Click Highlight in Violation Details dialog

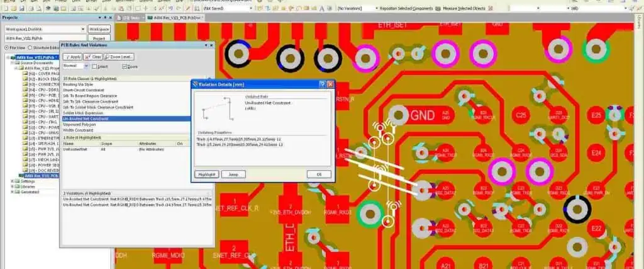(x=206, y=174)
